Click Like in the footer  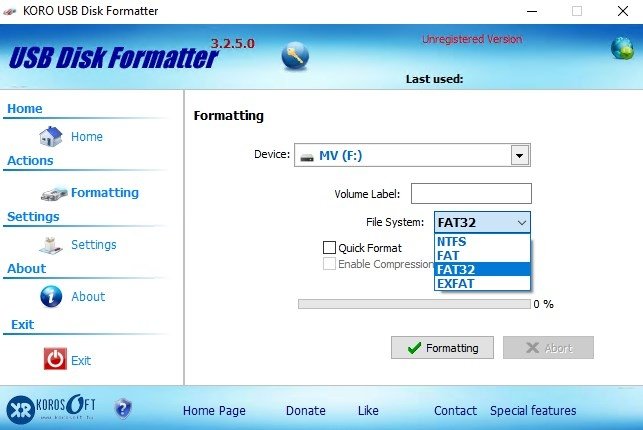[x=368, y=410]
